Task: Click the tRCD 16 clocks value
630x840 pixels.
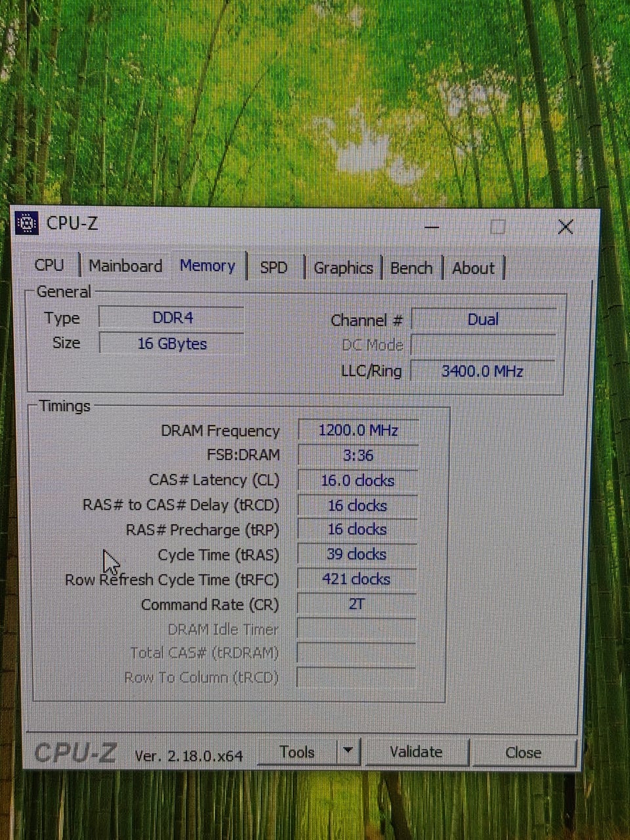Action: [358, 505]
